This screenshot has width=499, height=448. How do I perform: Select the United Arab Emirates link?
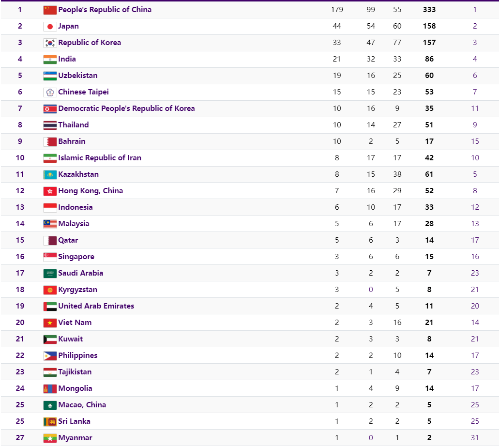[x=96, y=306]
